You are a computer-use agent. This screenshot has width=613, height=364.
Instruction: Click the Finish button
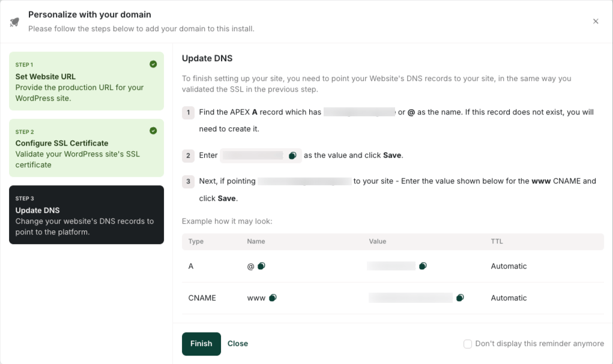(201, 344)
